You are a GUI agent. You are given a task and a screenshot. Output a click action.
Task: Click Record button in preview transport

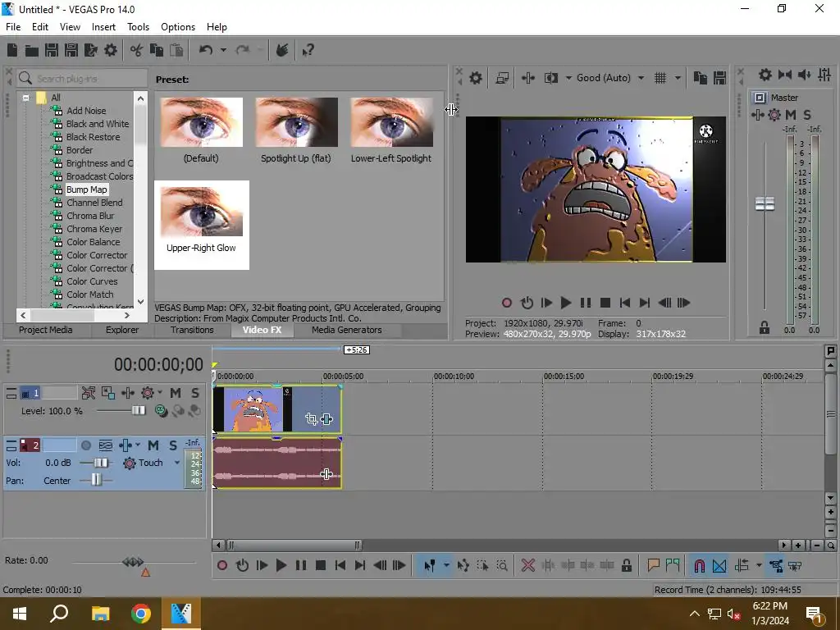tap(507, 304)
